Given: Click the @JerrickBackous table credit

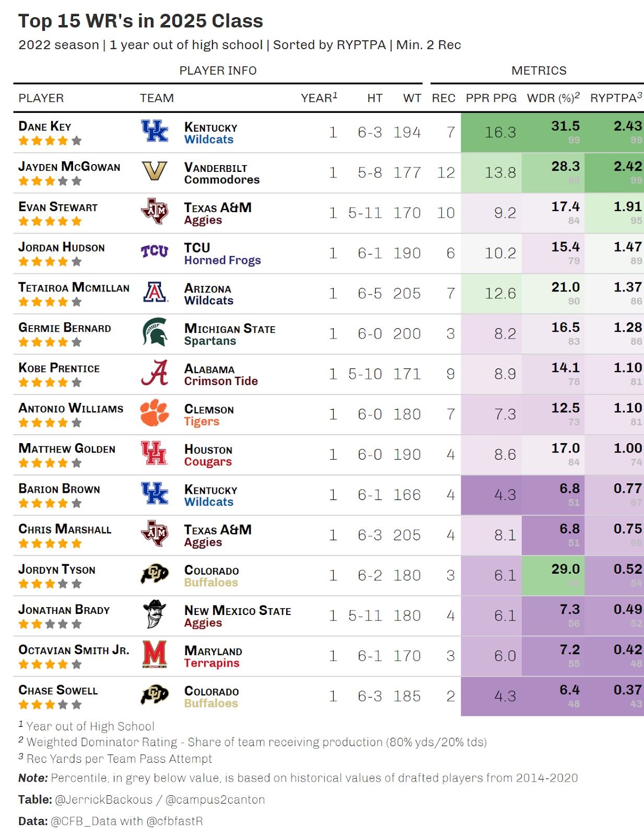Looking at the screenshot, I should (x=104, y=799).
